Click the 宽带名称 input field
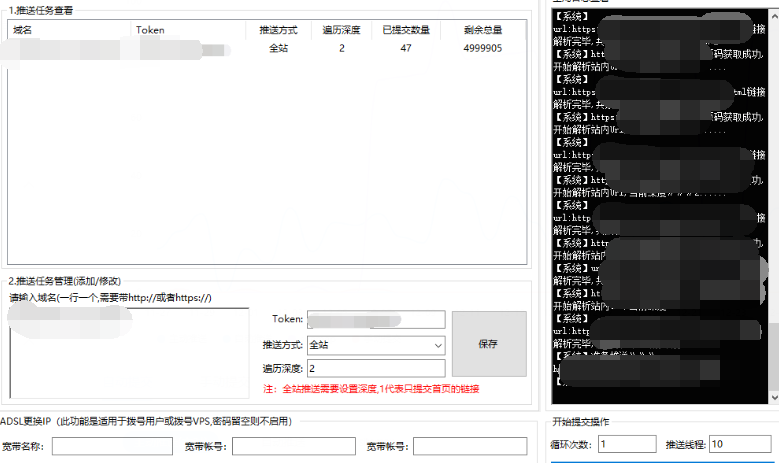The width and height of the screenshot is (779, 463). point(112,446)
